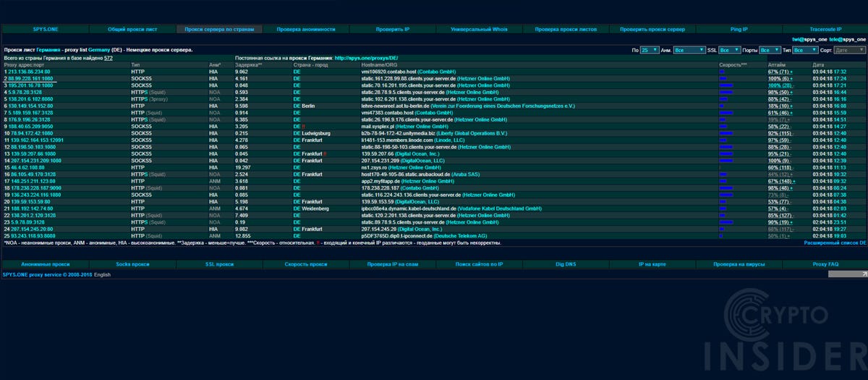Open the Поиск сайтов по IP link
Viewport: 868px width, 380px height.
(x=479, y=264)
